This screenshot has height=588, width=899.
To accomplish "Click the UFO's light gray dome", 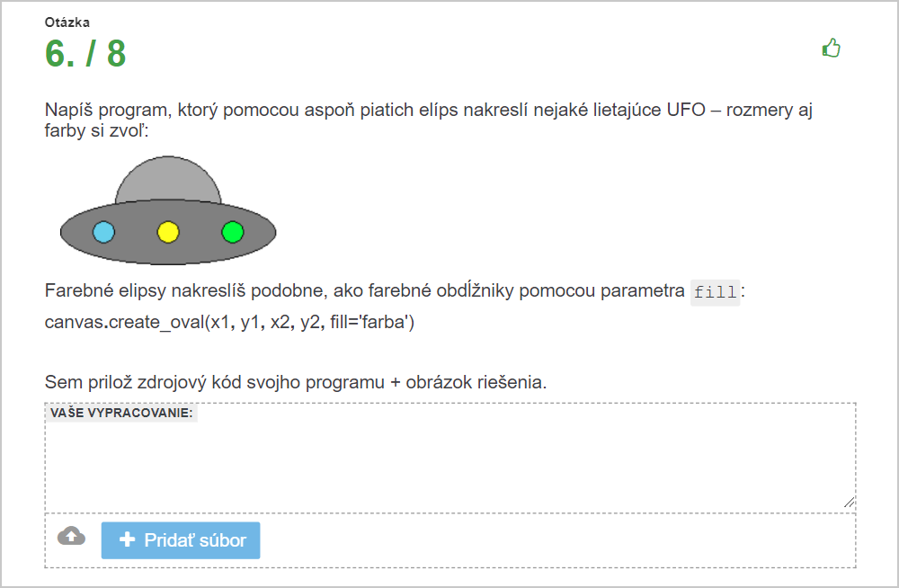I will pyautogui.click(x=168, y=177).
